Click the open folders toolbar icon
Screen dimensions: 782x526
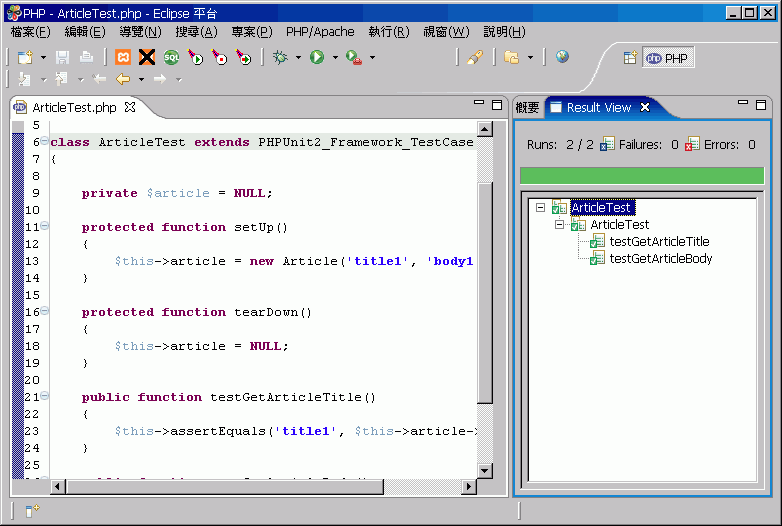511,57
